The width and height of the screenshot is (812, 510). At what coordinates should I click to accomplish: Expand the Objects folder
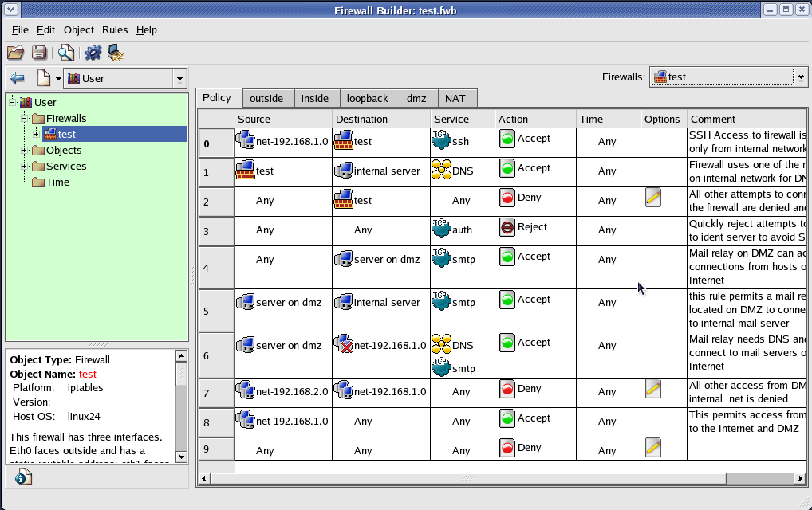pyautogui.click(x=25, y=150)
